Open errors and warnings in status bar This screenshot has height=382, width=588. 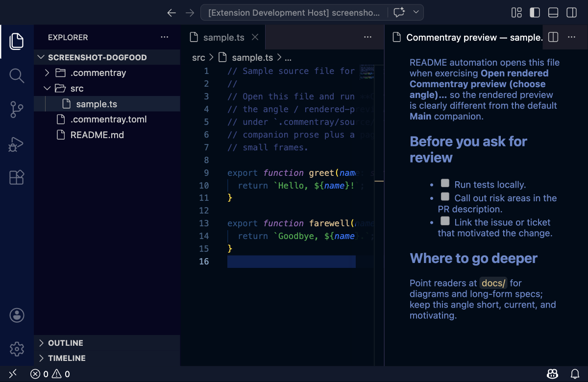point(50,374)
